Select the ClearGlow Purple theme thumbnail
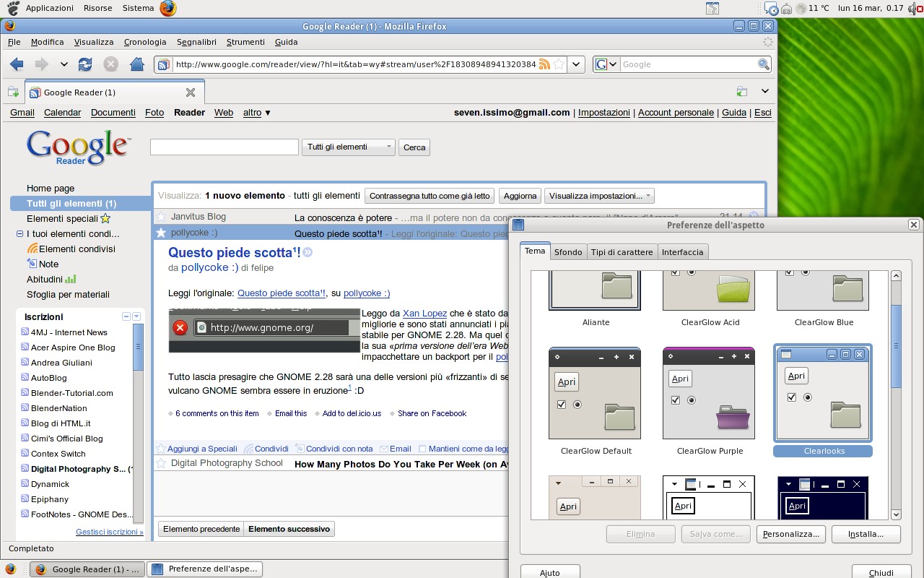Screen dimensions: 924x578 (709, 393)
